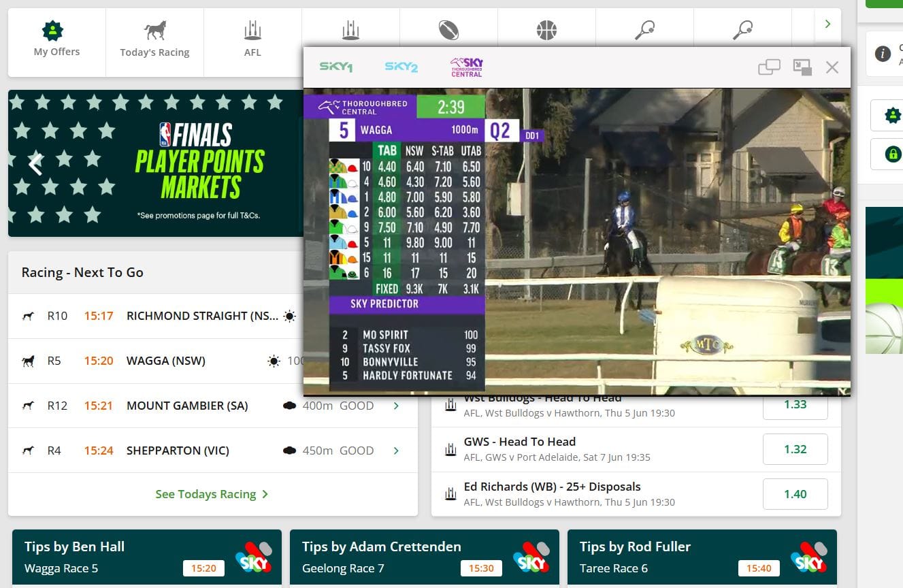
Task: Open My Offers
Action: (x=56, y=41)
